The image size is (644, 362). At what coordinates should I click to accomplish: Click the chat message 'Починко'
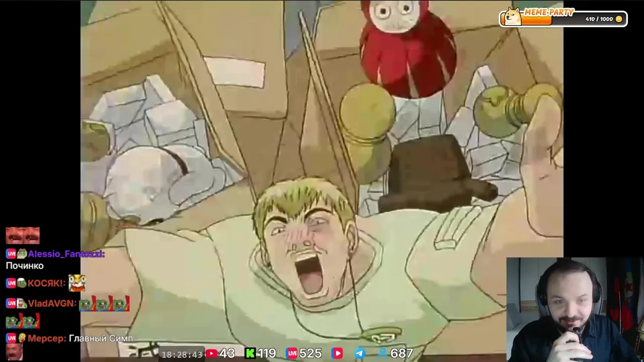[25, 266]
